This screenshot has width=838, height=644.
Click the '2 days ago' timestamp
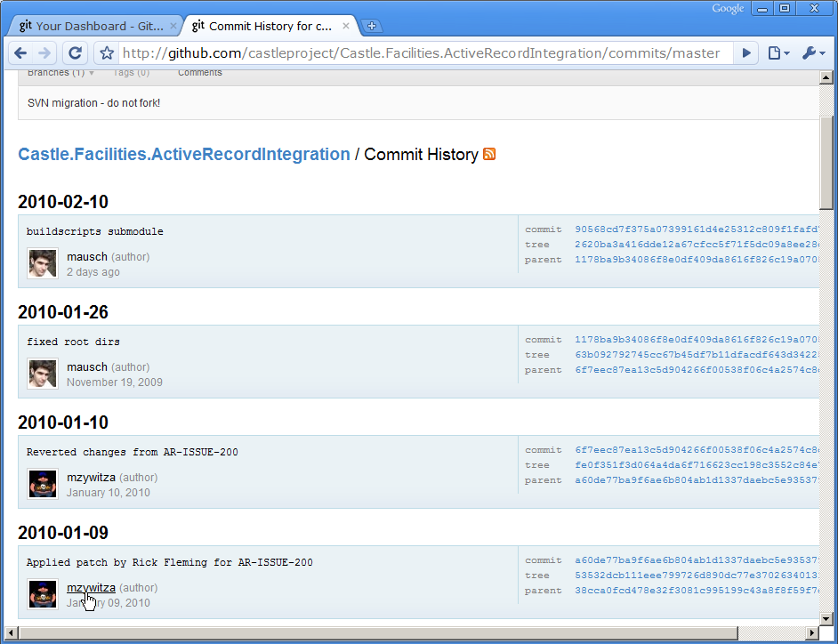(x=93, y=272)
